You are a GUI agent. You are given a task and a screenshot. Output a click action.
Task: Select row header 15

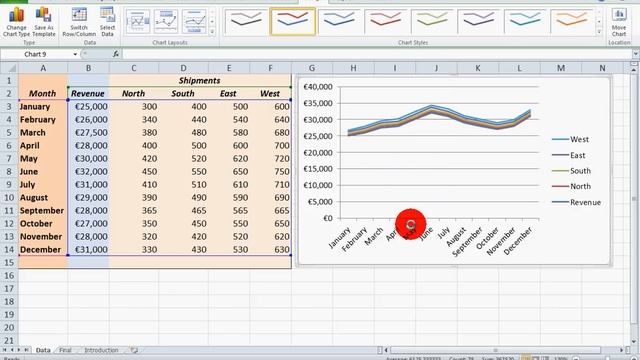9,262
